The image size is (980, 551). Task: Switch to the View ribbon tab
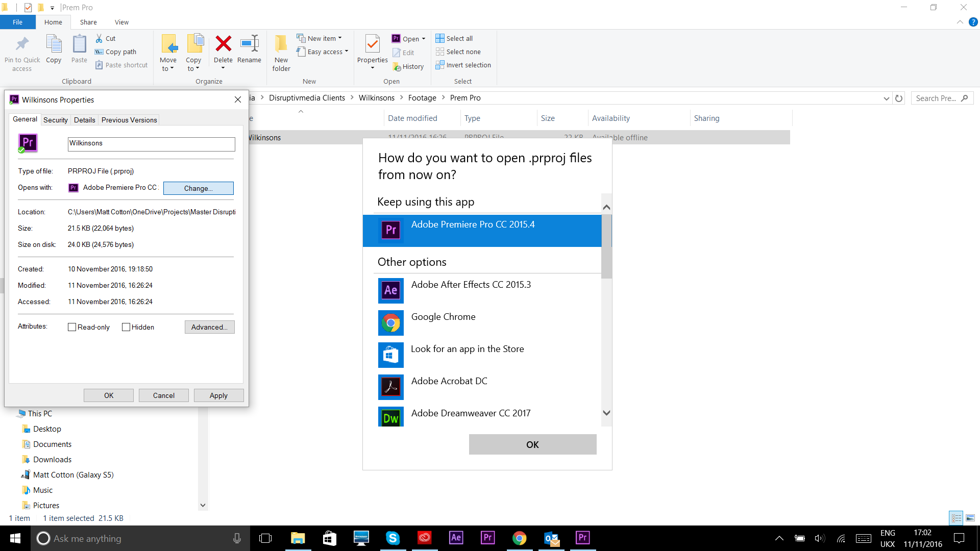[x=121, y=22]
